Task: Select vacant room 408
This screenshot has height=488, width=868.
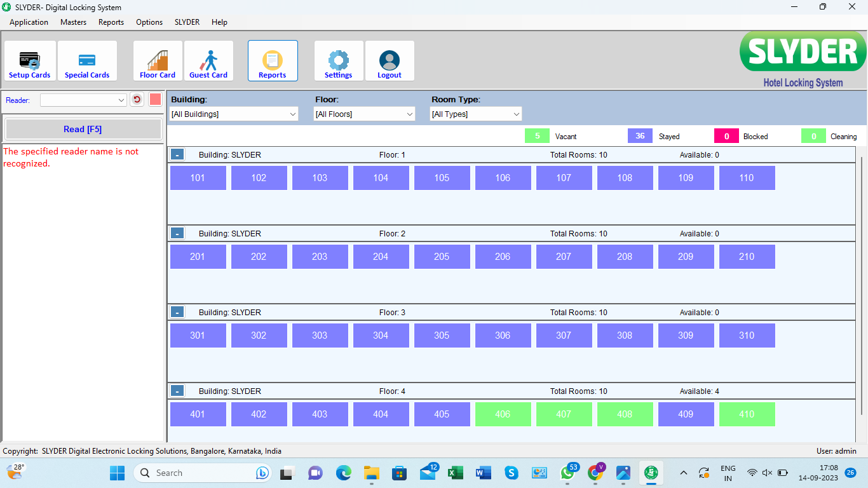Action: 625,414
